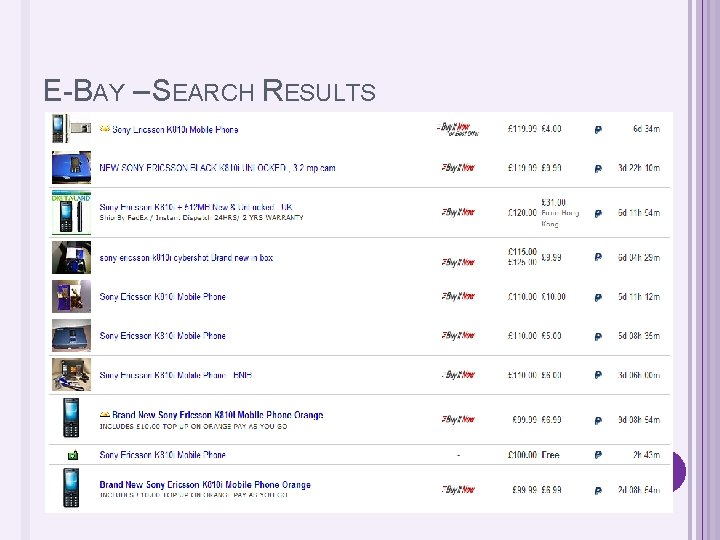Click PayPal icon in the 5d 11h 12m row

pyautogui.click(x=598, y=298)
